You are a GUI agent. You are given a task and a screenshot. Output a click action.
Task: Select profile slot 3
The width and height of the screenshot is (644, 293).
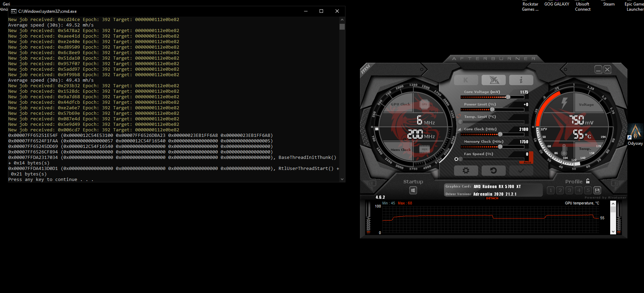pyautogui.click(x=570, y=190)
